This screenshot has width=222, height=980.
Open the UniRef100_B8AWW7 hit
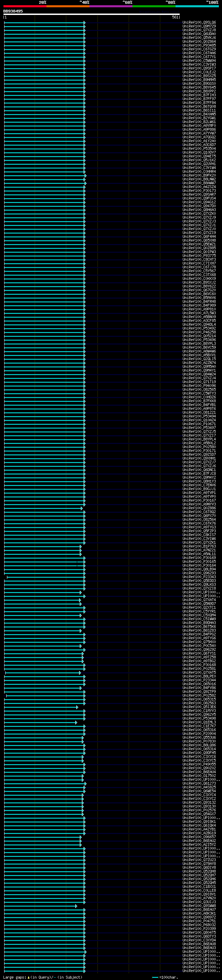tap(199, 183)
